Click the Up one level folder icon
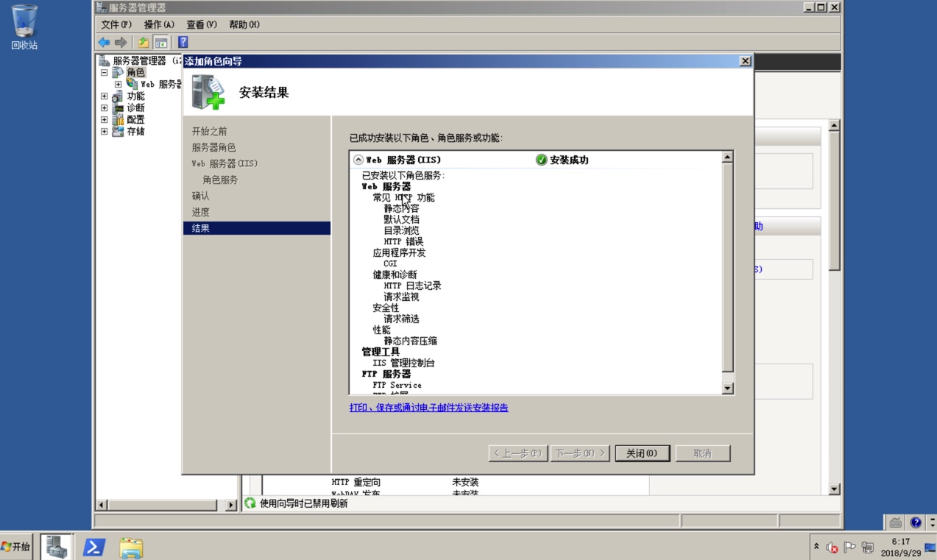This screenshot has height=560, width=937. click(144, 42)
